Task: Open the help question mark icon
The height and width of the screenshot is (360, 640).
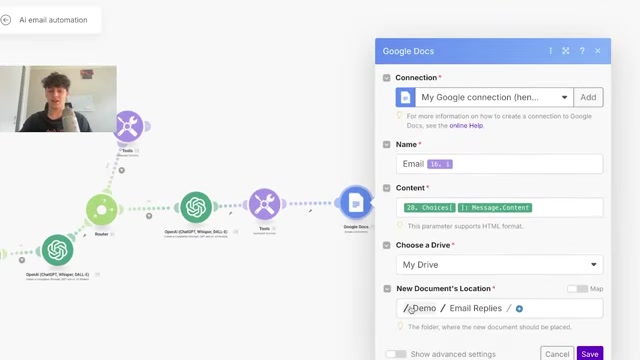Action: tap(582, 51)
